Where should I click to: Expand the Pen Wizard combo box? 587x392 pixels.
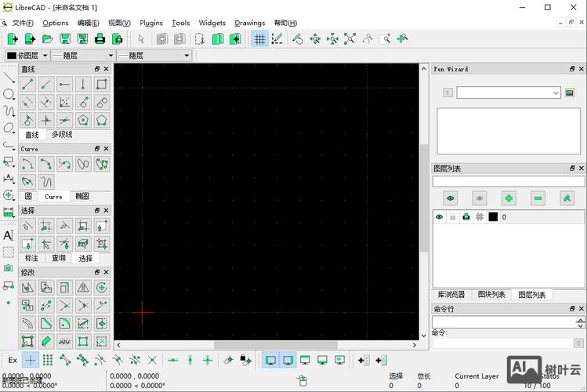coord(556,93)
